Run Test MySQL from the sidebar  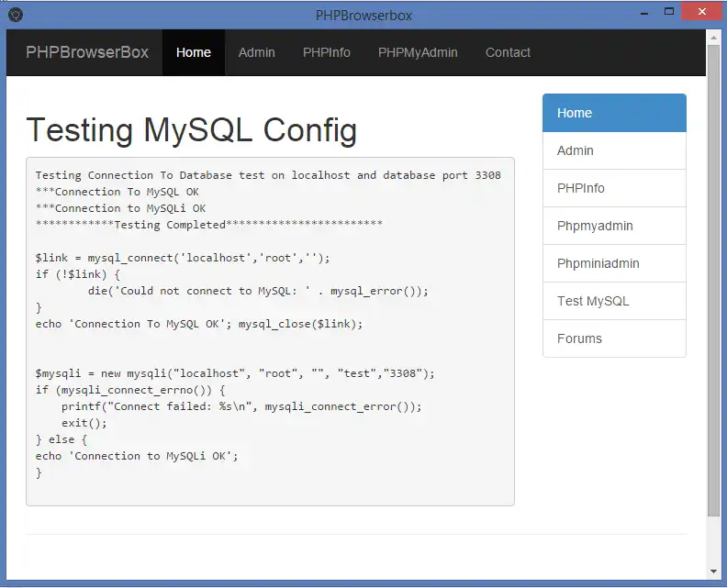tap(614, 301)
